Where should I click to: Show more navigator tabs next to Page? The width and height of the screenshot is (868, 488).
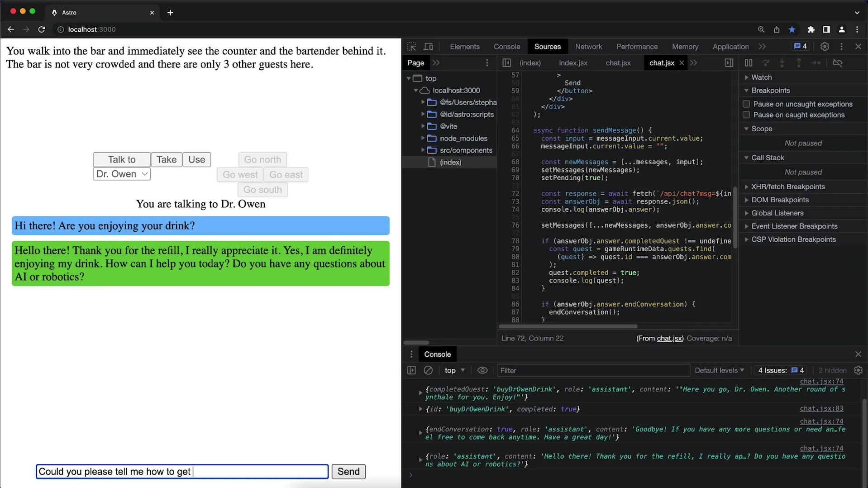(436, 63)
